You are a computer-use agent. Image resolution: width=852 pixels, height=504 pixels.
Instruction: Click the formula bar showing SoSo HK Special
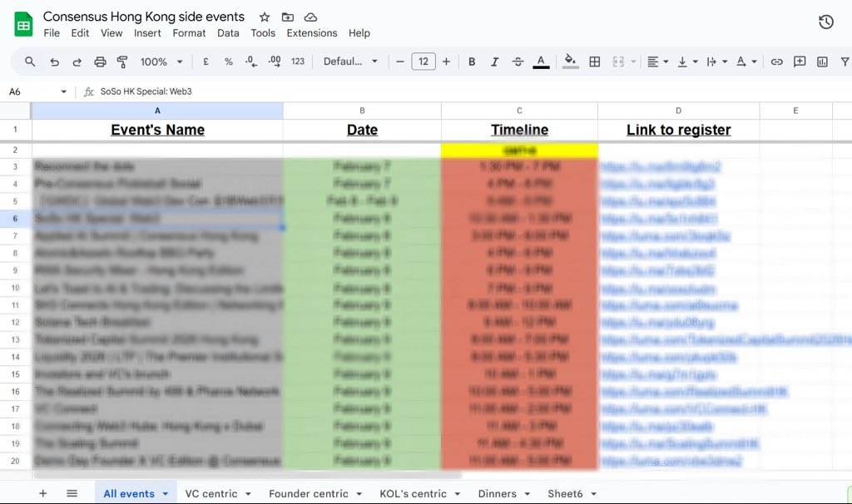(x=146, y=91)
